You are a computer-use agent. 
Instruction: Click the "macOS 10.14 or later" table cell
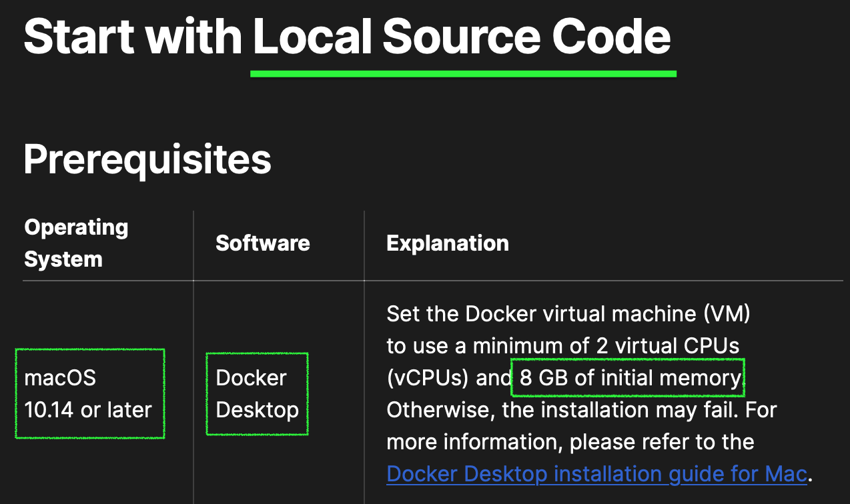tap(89, 394)
